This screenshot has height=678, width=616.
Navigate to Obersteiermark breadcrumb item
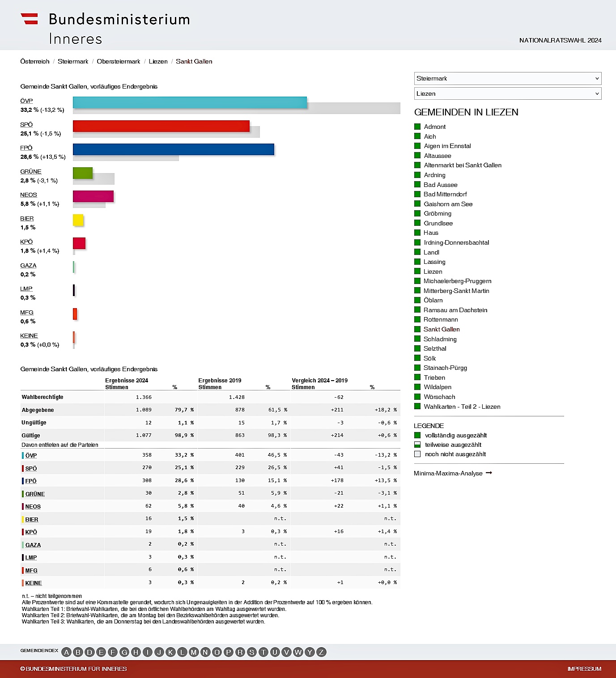[119, 61]
